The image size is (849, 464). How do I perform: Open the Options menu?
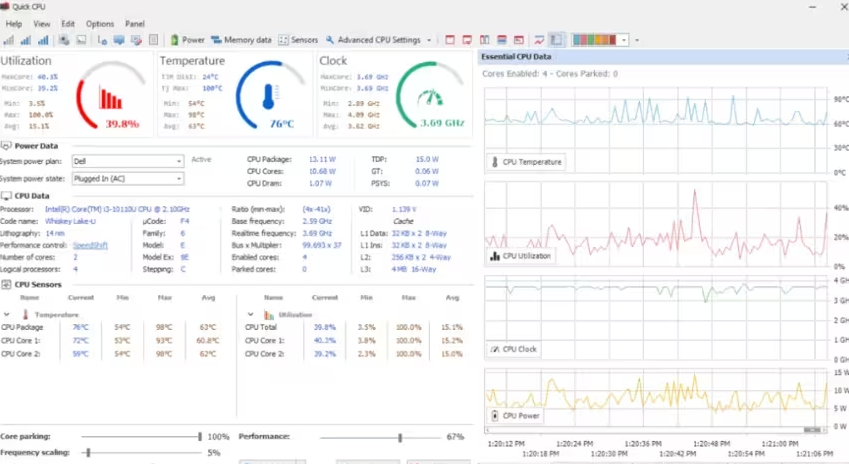coord(100,23)
